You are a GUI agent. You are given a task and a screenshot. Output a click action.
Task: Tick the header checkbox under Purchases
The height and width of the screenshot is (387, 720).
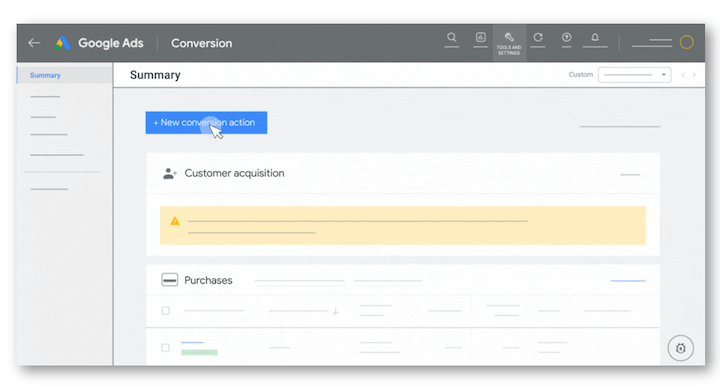pos(165,311)
